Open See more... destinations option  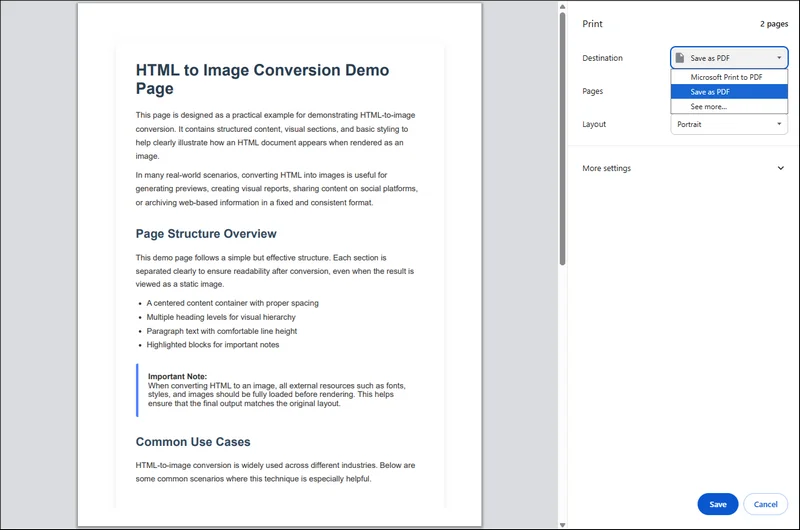click(x=729, y=107)
